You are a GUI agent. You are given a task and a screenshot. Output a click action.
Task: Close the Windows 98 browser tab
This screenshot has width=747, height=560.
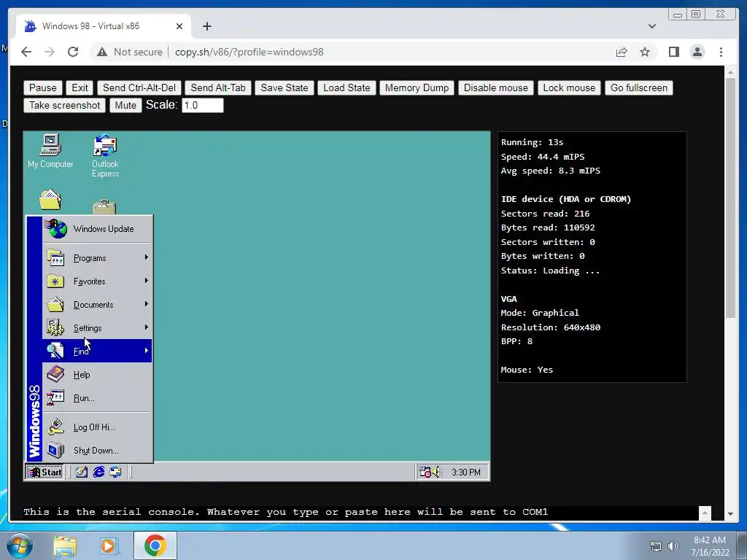point(179,26)
